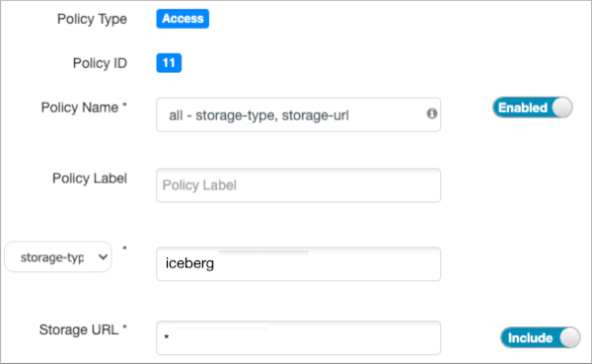Image resolution: width=592 pixels, height=364 pixels.
Task: Click the blue Policy ID 11 badge
Action: (169, 63)
